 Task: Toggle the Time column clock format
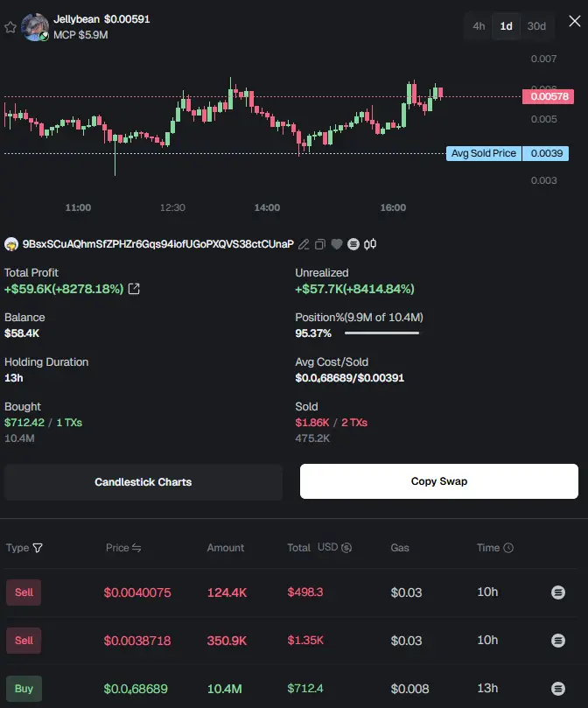click(508, 548)
